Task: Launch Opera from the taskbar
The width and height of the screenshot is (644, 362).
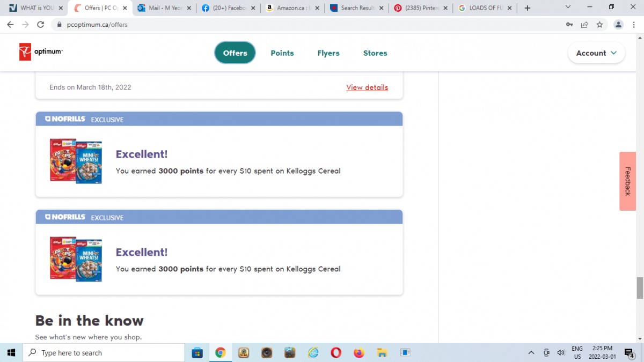Action: [336, 352]
